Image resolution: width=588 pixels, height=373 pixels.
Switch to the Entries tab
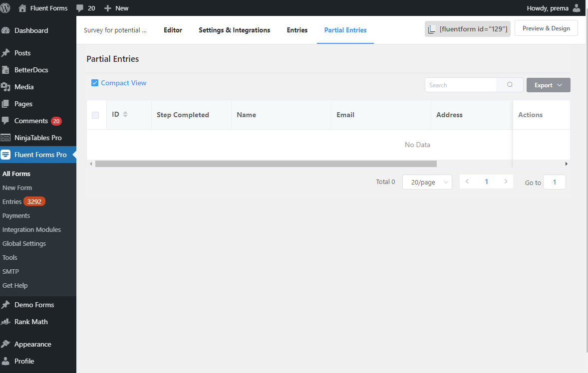(297, 30)
